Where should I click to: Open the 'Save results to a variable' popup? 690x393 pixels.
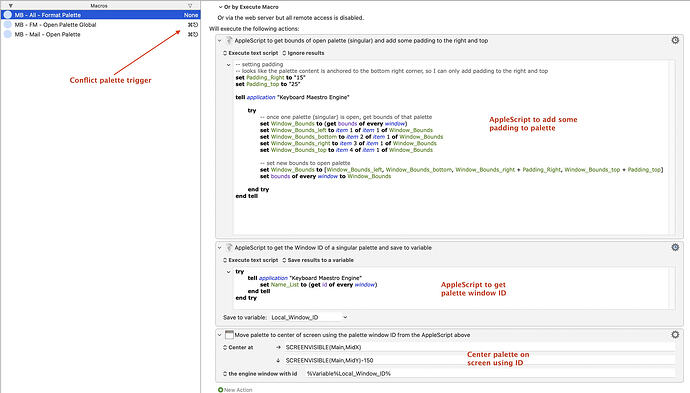(318, 260)
